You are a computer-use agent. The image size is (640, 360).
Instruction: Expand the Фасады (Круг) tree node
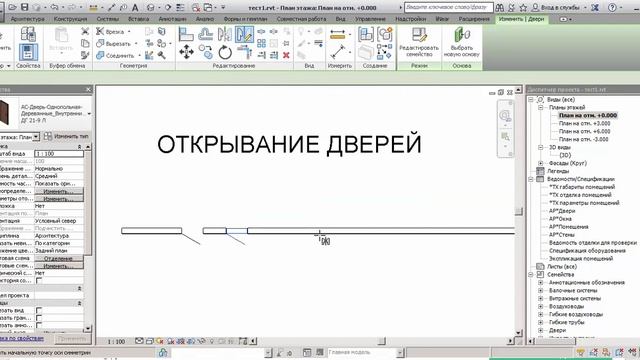pos(540,163)
